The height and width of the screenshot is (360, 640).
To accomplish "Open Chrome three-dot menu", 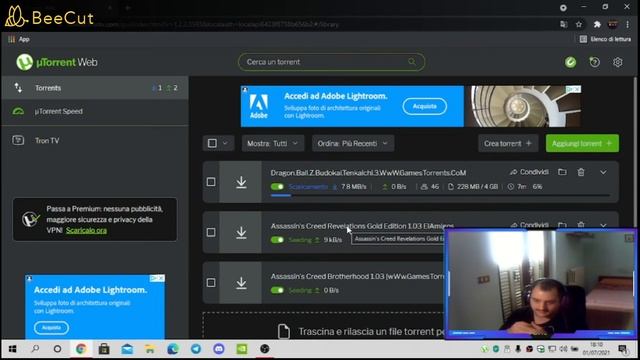I will (627, 24).
